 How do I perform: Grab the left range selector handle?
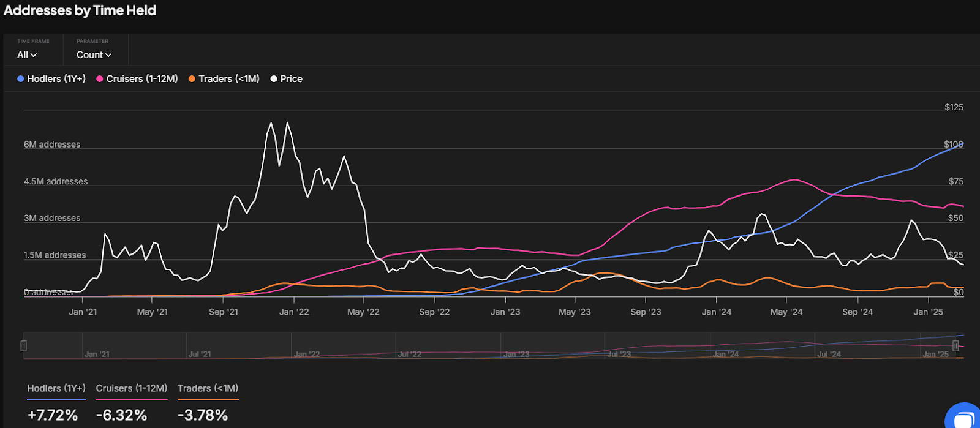click(x=24, y=346)
